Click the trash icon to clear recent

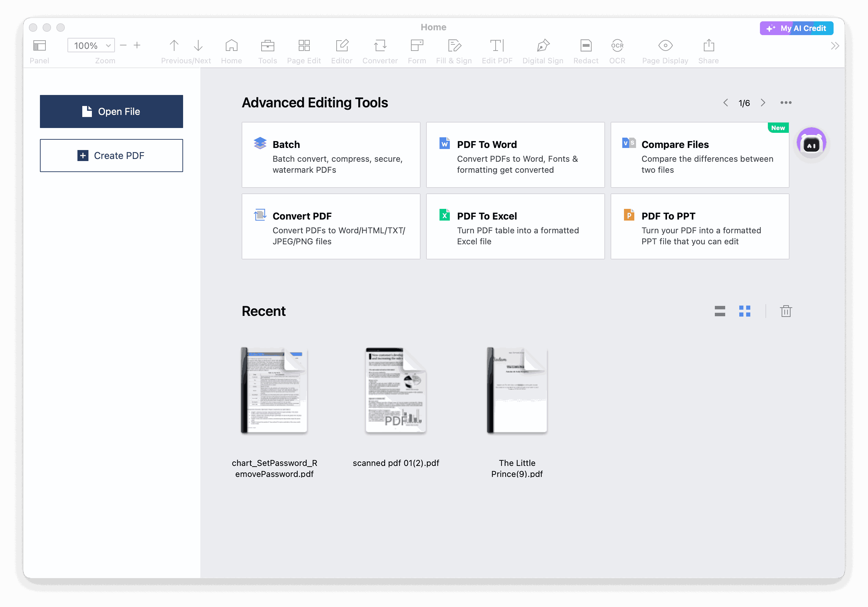[x=786, y=311]
